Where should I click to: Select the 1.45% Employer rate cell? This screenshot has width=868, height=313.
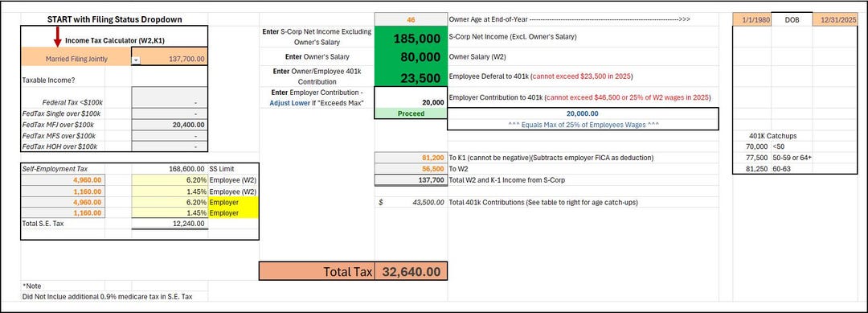[170, 212]
